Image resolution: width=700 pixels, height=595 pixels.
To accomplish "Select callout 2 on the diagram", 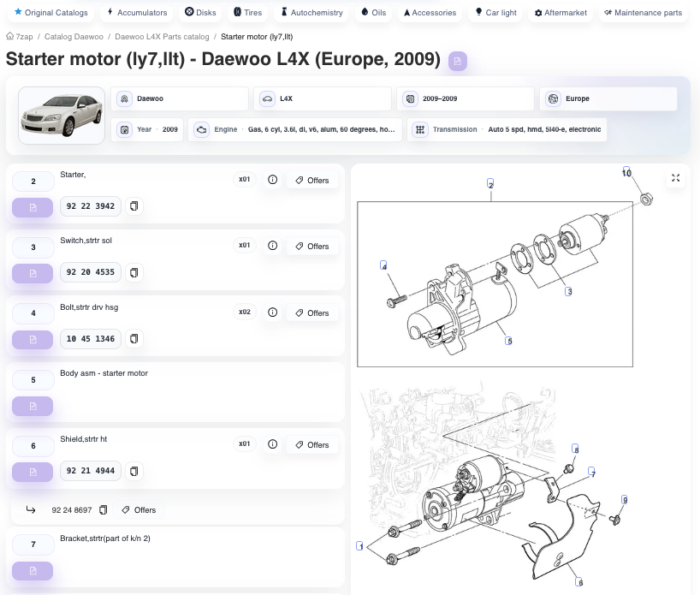I will pos(490,183).
